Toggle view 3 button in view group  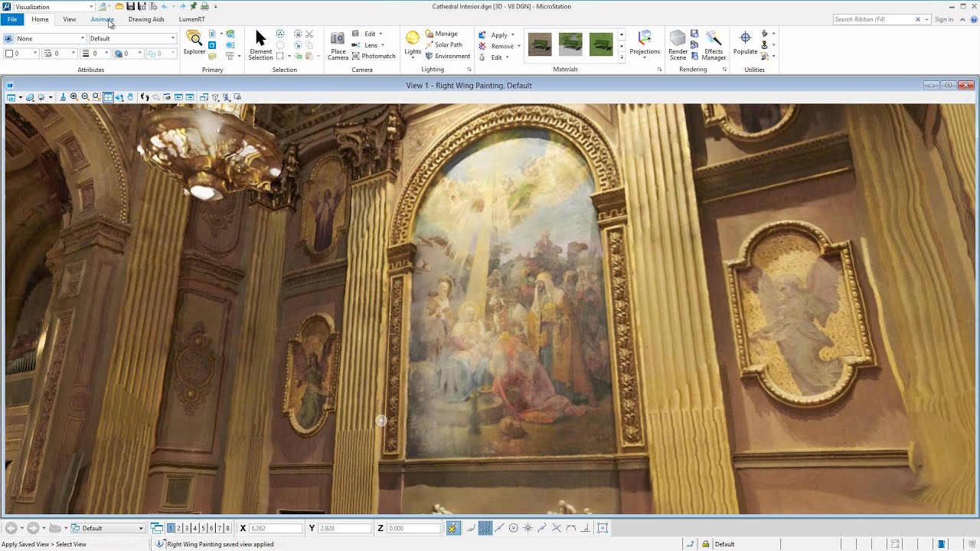(187, 528)
